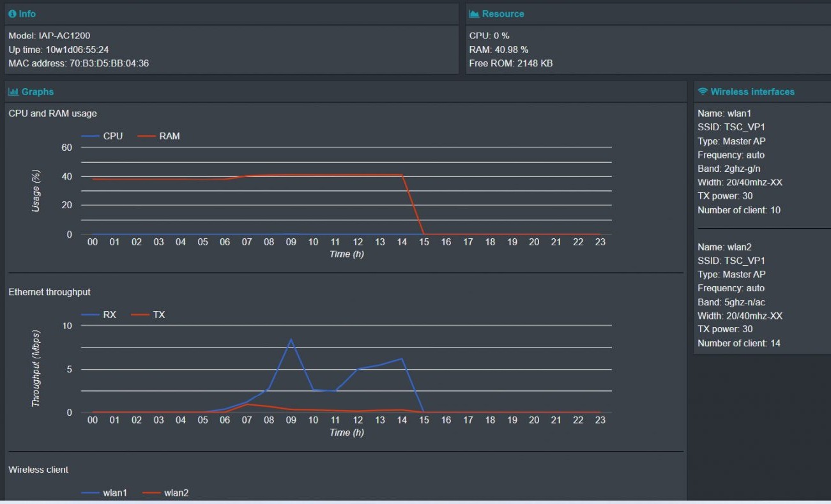The height and width of the screenshot is (504, 831).
Task: Hide the RX series in throughput legend
Action: (99, 315)
